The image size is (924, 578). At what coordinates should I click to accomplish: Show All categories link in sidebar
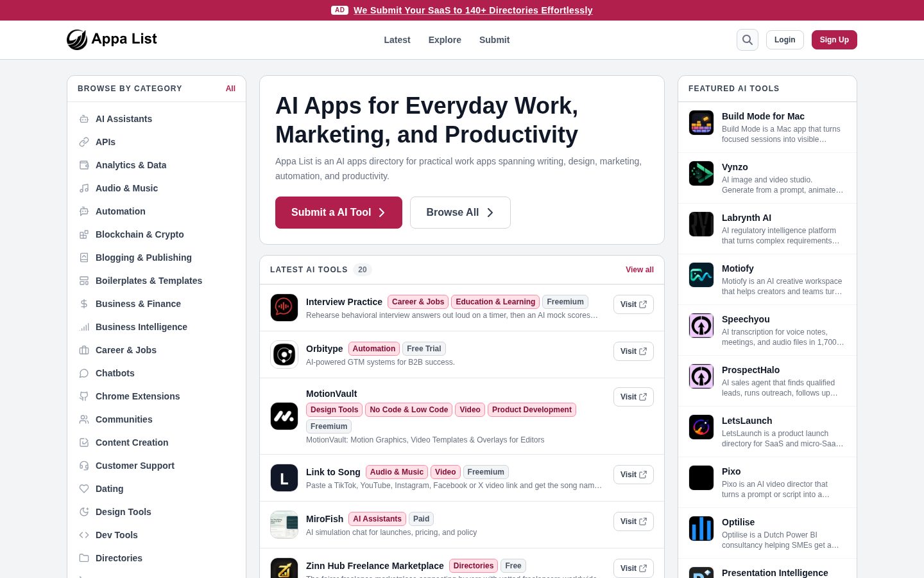click(230, 89)
